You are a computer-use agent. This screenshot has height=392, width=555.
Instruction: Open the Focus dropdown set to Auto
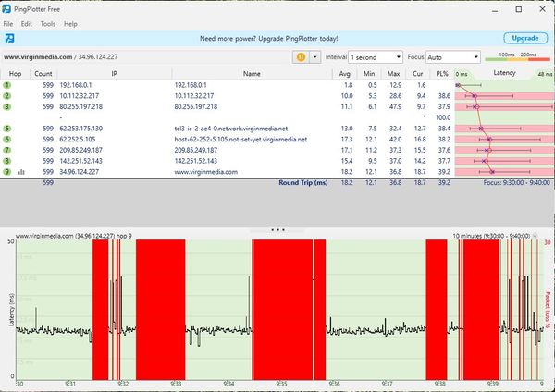coord(452,57)
